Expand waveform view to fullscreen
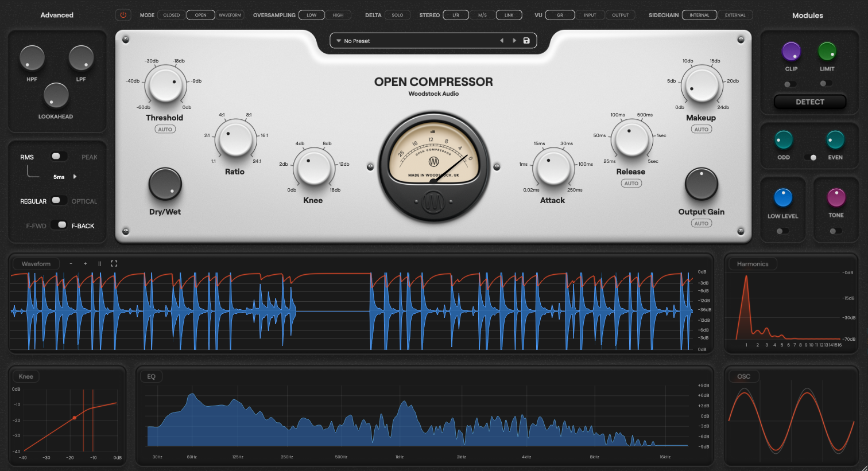Viewport: 868px width, 471px height. coord(114,264)
